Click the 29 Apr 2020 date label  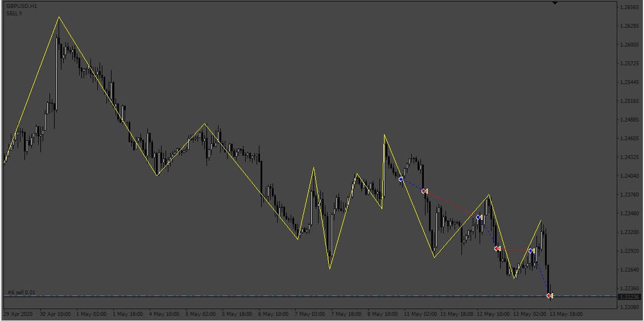[18, 314]
